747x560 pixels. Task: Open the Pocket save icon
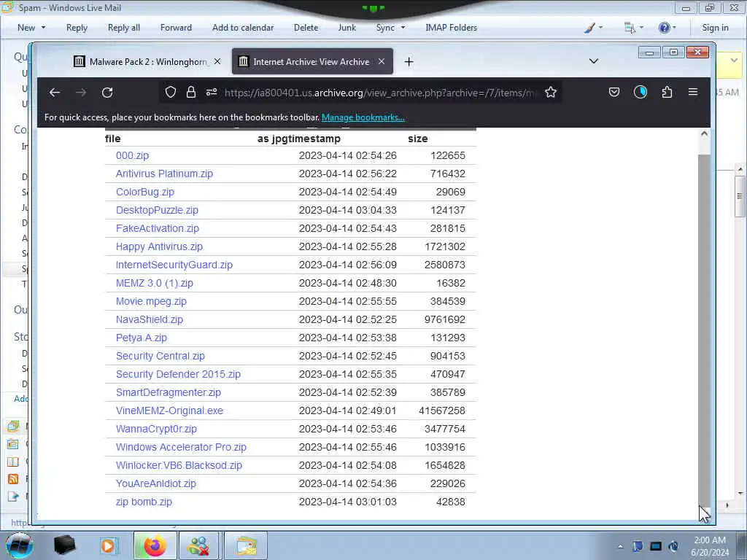pos(614,93)
